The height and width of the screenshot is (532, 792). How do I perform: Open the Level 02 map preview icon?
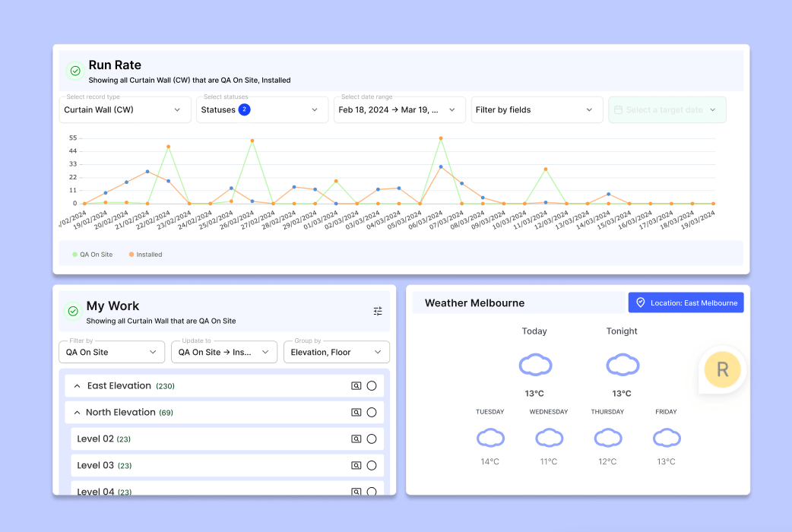coord(356,439)
